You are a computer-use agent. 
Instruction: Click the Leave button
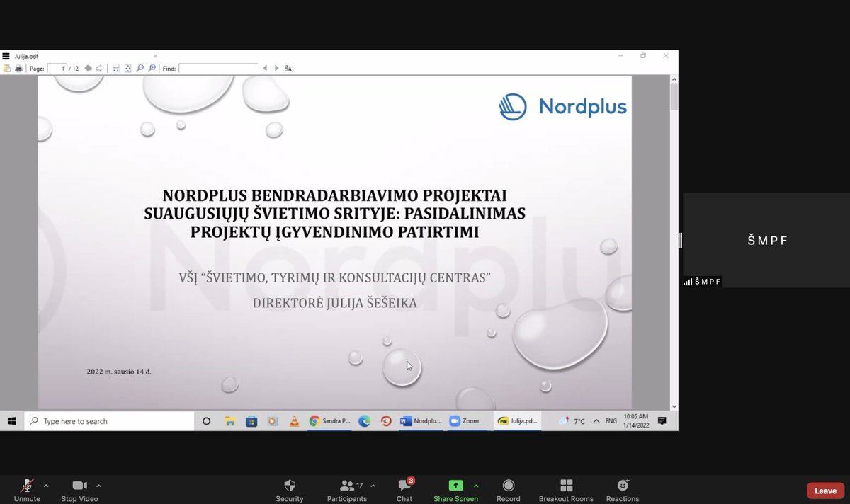click(x=824, y=490)
